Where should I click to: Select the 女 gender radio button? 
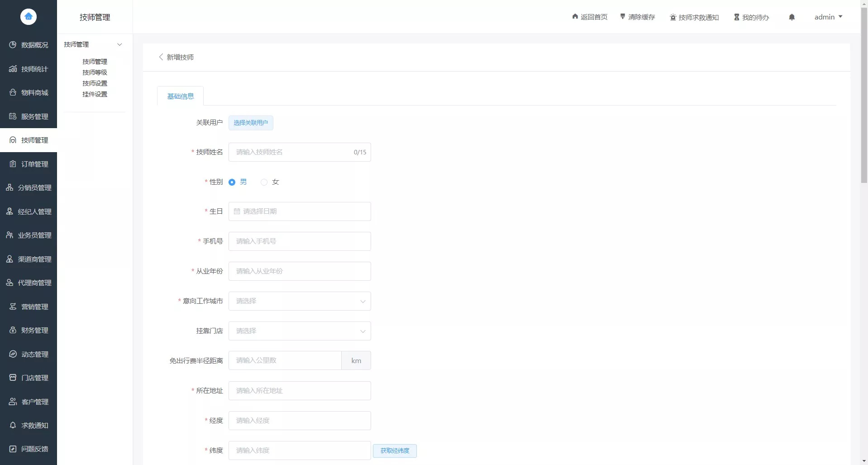pyautogui.click(x=264, y=182)
